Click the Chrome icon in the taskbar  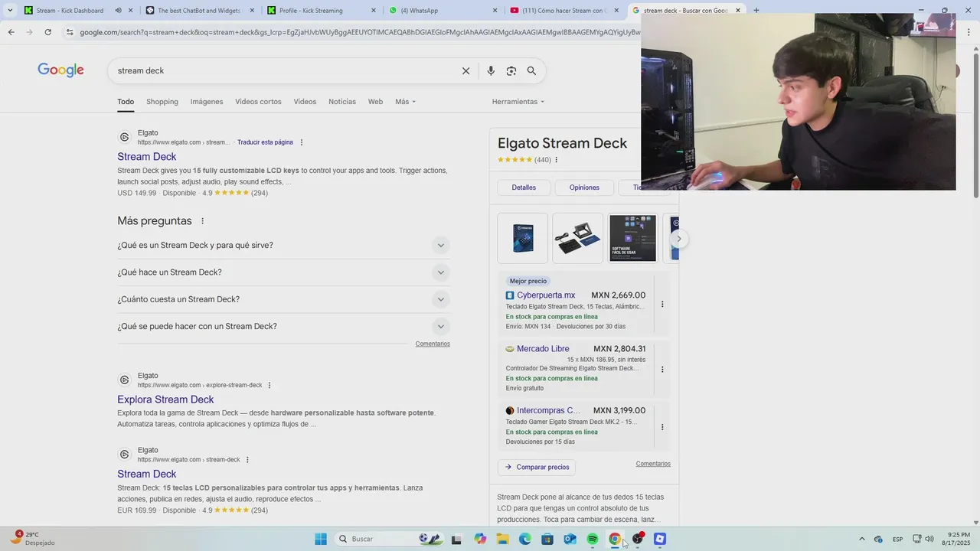pos(614,539)
